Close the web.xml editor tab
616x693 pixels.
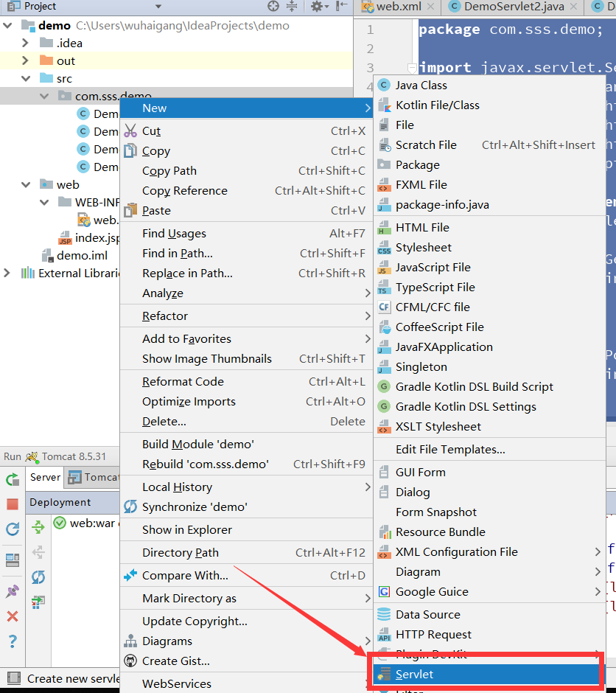pyautogui.click(x=431, y=7)
